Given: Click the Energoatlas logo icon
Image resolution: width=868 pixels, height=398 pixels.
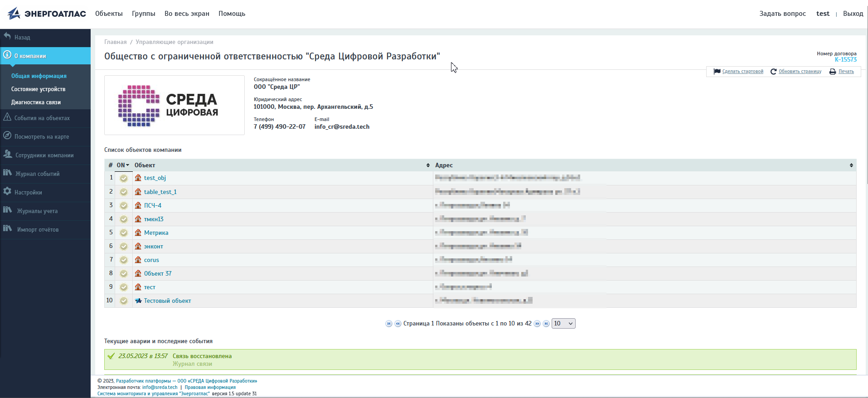Looking at the screenshot, I should click(x=14, y=14).
